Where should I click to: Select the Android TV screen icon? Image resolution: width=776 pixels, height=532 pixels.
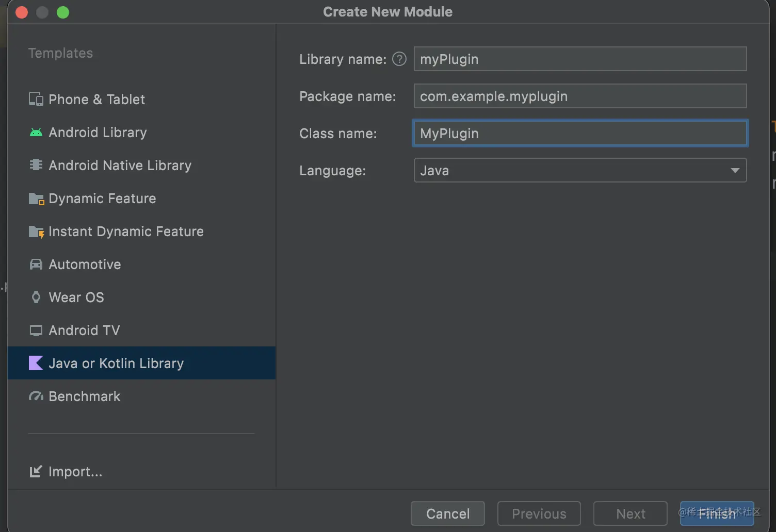(36, 330)
